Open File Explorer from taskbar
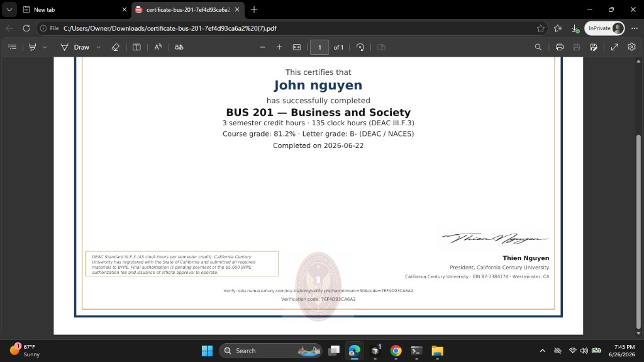Screen dimensions: 644x362 [x=438, y=351]
